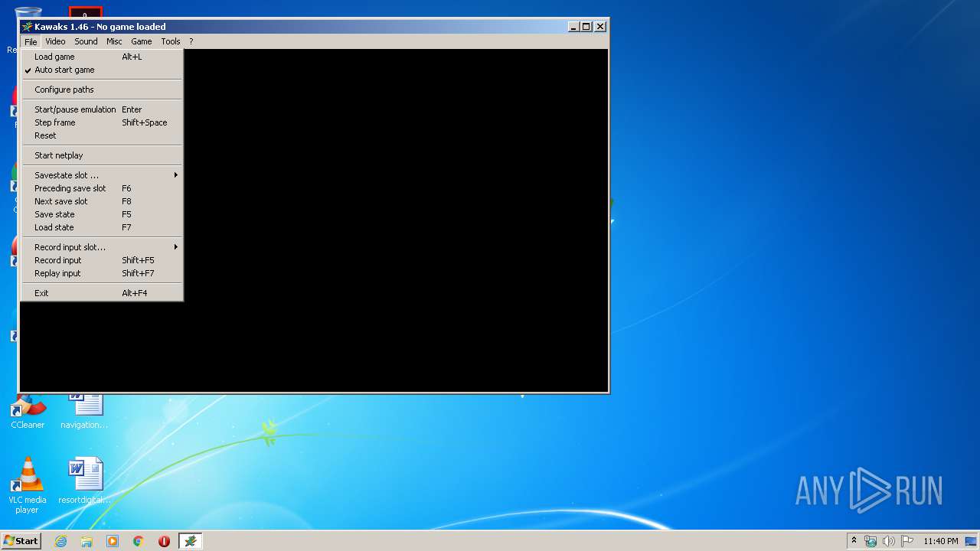Click the taskbar clock showing 11:40 PM
This screenshot has width=980, height=551.
[x=940, y=541]
